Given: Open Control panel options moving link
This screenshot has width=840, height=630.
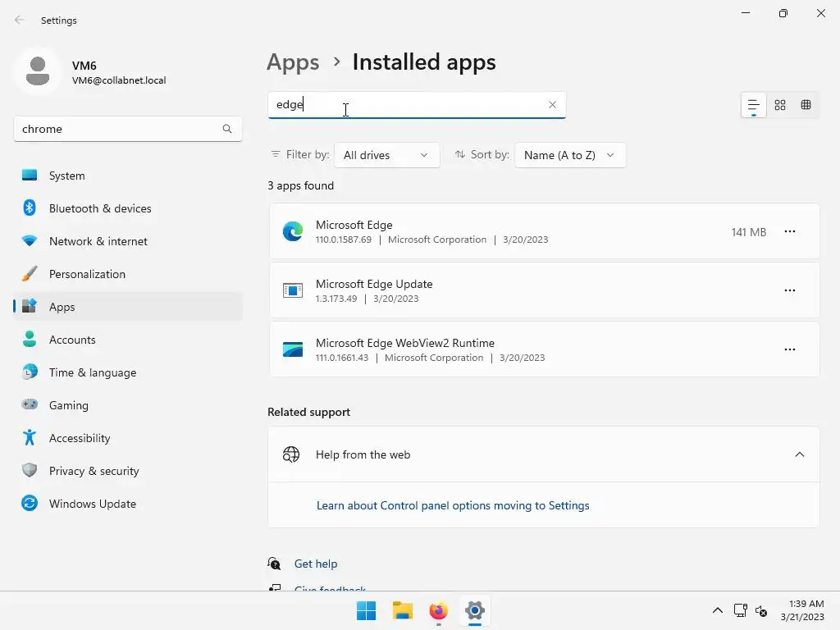Looking at the screenshot, I should tap(453, 505).
